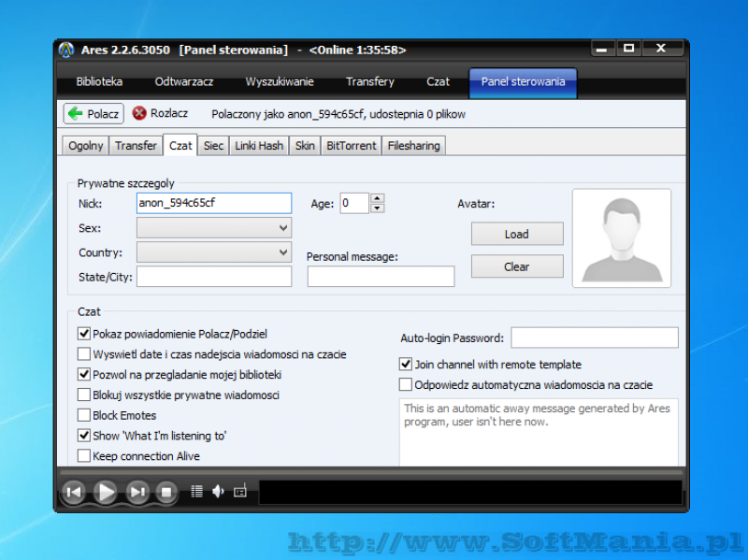Switch to the Skin settings tab

(x=305, y=146)
